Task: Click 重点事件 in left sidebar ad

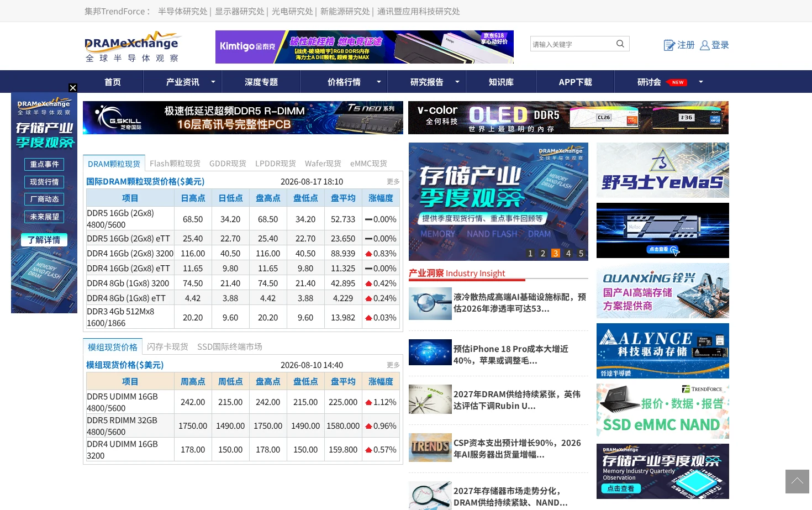Action: click(x=44, y=164)
